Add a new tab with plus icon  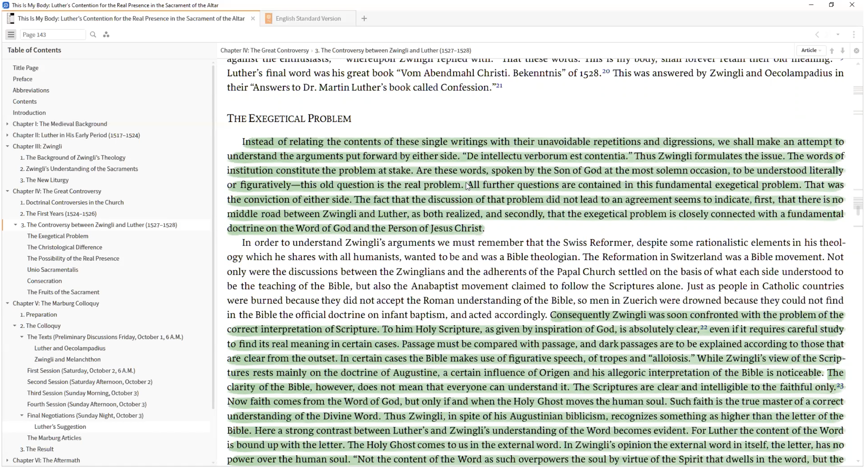(364, 18)
